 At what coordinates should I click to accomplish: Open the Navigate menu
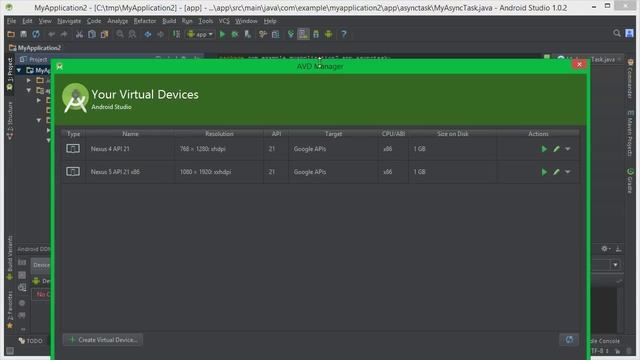pyautogui.click(x=69, y=21)
